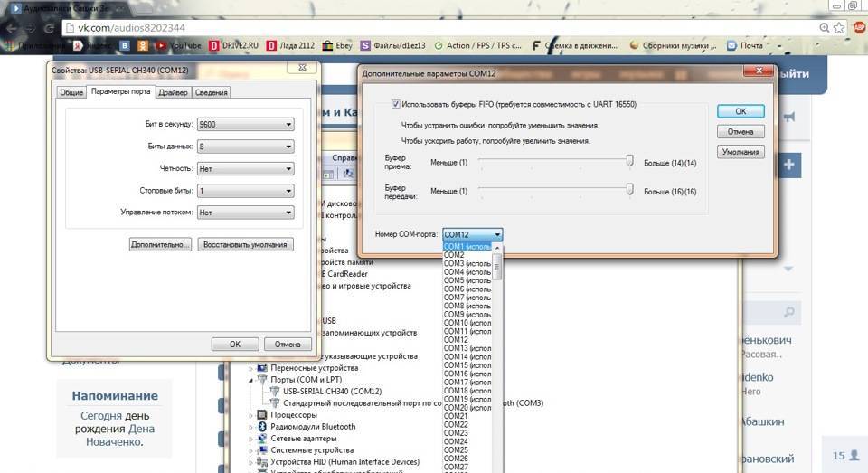868x473 pixels.
Task: Click the Дополнительно button
Action: click(160, 244)
